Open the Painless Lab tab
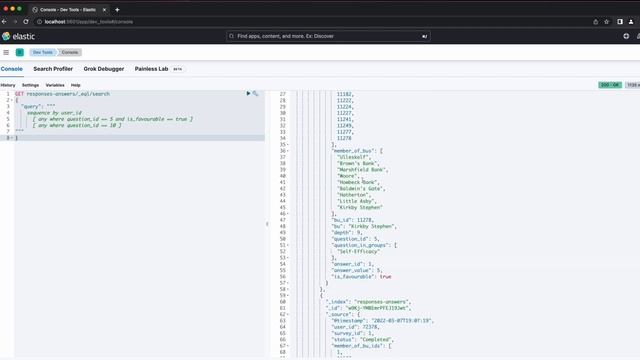This screenshot has width=640, height=360. point(151,69)
